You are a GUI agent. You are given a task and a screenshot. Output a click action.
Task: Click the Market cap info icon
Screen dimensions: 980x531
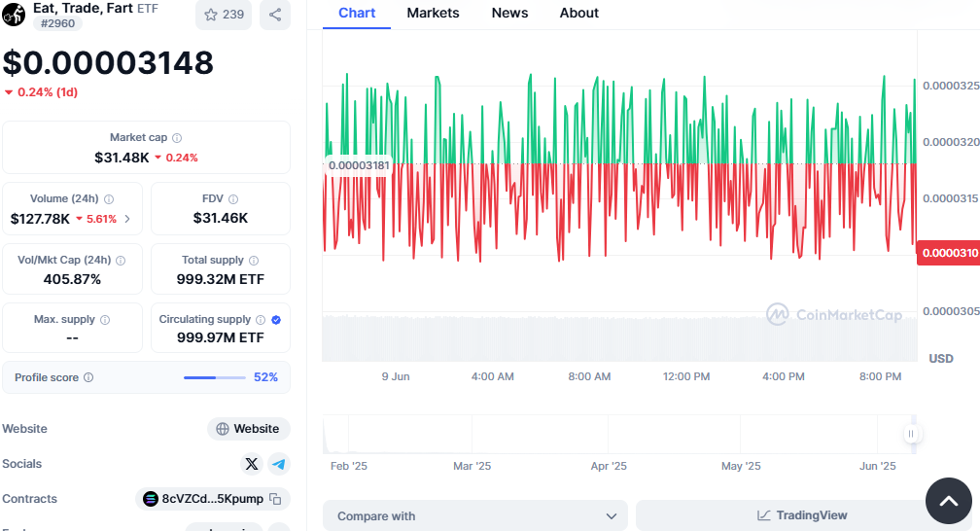tap(177, 138)
